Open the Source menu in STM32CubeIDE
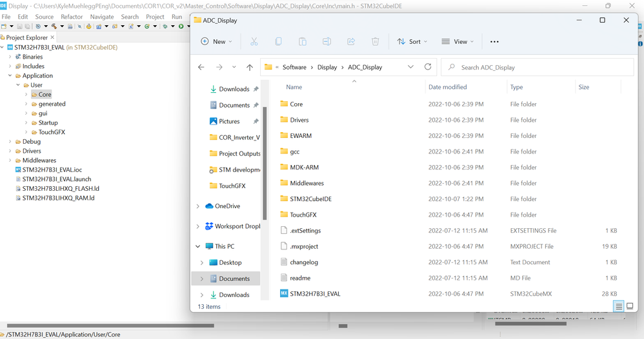The image size is (644, 339). (45, 17)
